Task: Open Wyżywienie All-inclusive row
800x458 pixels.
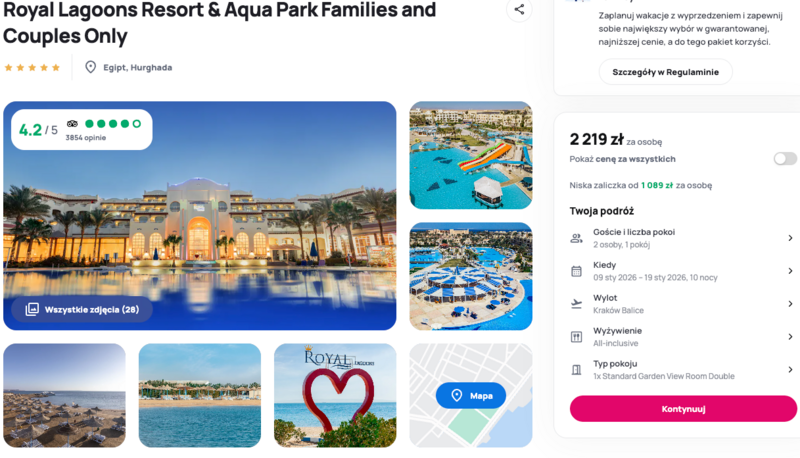Action: tap(680, 337)
